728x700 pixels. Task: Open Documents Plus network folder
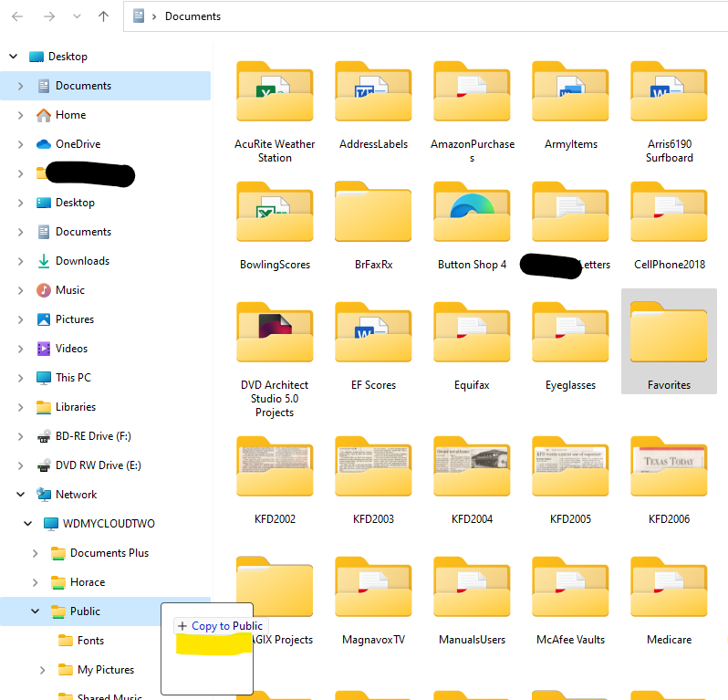point(109,553)
